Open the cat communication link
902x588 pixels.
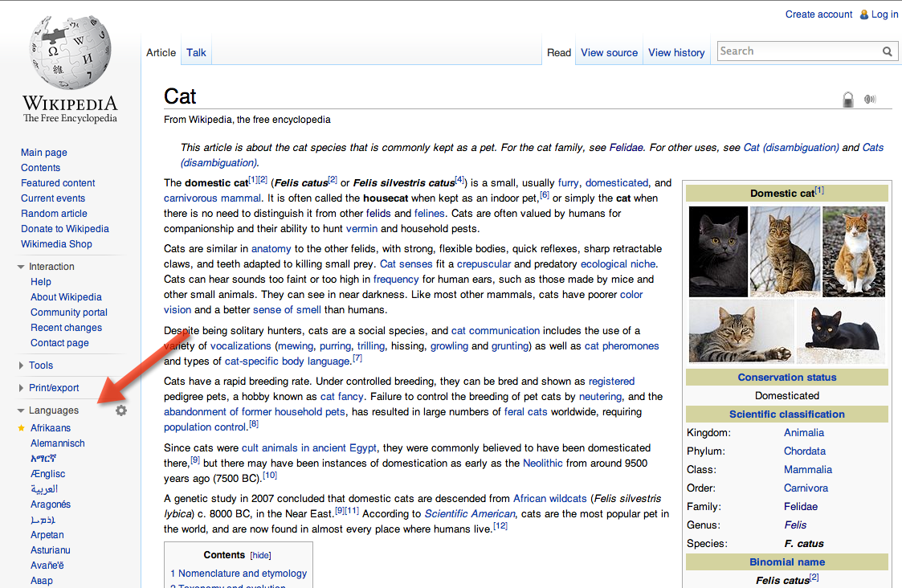(496, 331)
